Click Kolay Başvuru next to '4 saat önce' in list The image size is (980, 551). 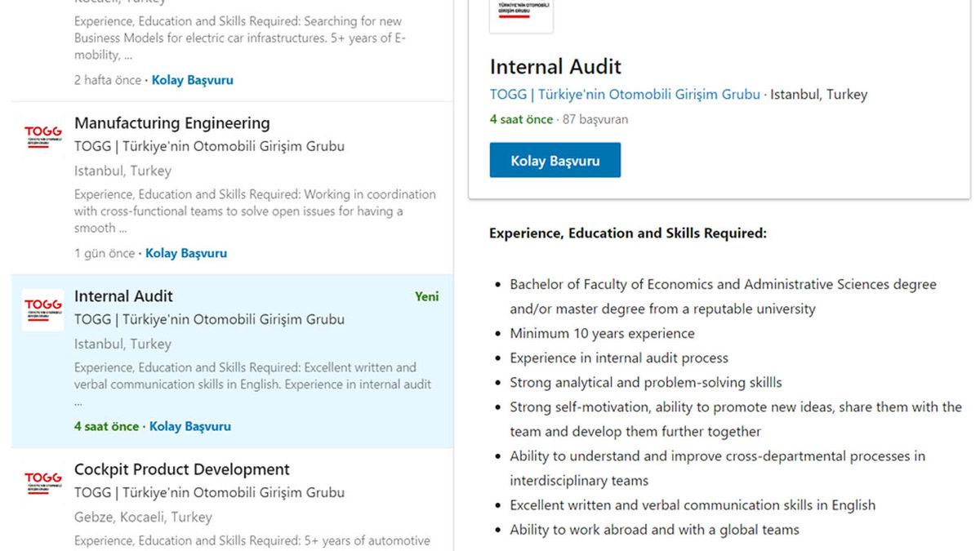point(190,426)
